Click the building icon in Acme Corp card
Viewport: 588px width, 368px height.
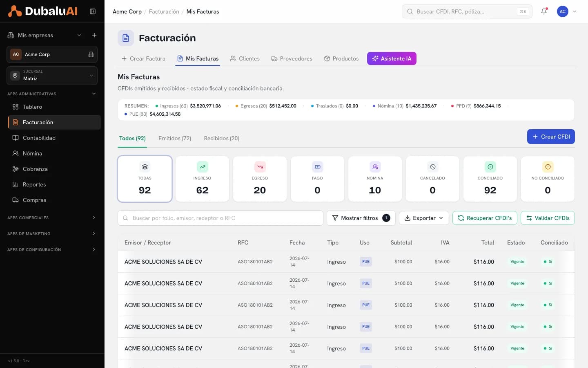pyautogui.click(x=91, y=54)
